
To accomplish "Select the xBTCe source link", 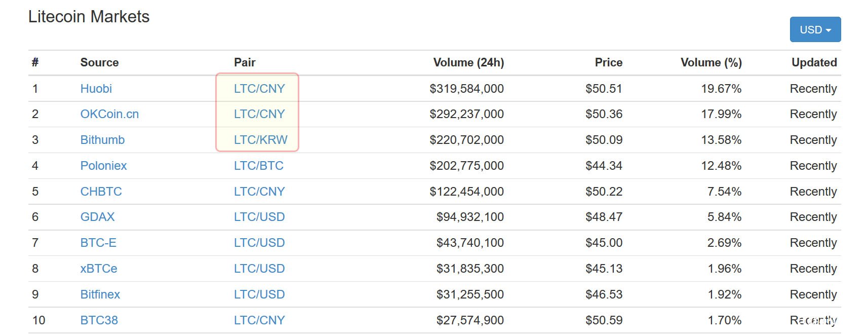I will point(99,269).
